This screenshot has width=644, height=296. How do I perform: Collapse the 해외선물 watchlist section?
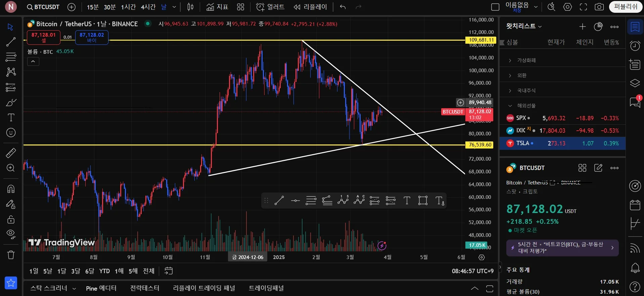click(510, 106)
